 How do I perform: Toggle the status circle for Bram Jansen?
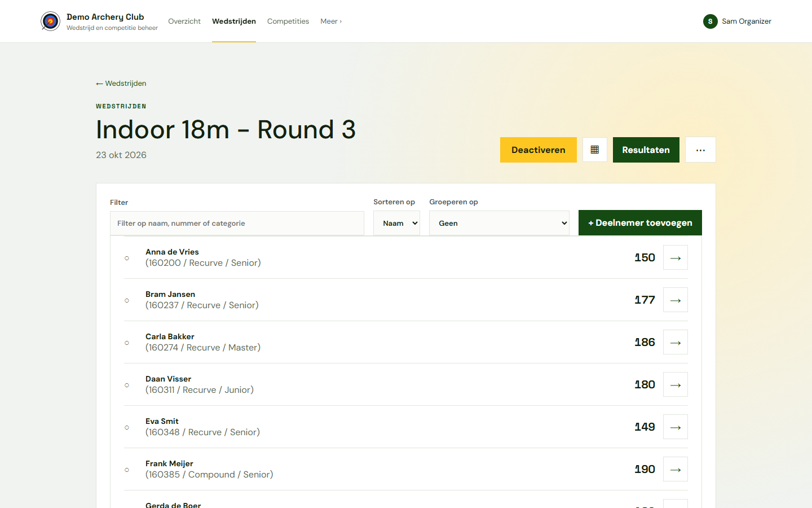[x=127, y=300]
